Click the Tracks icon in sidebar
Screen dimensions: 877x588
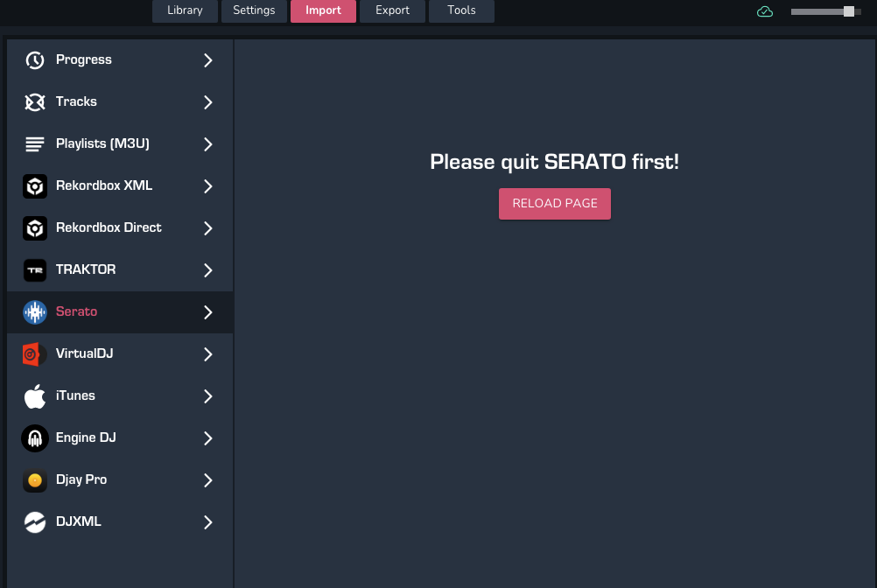pos(35,102)
